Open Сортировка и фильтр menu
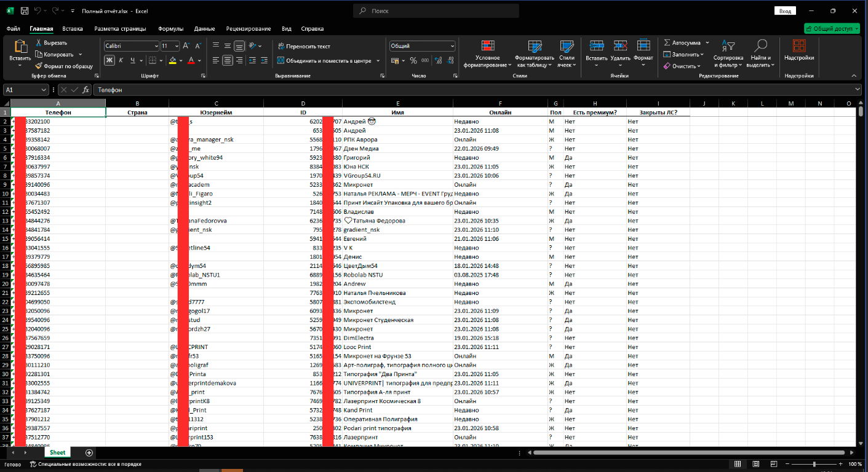Image resolution: width=868 pixels, height=472 pixels. (x=728, y=54)
